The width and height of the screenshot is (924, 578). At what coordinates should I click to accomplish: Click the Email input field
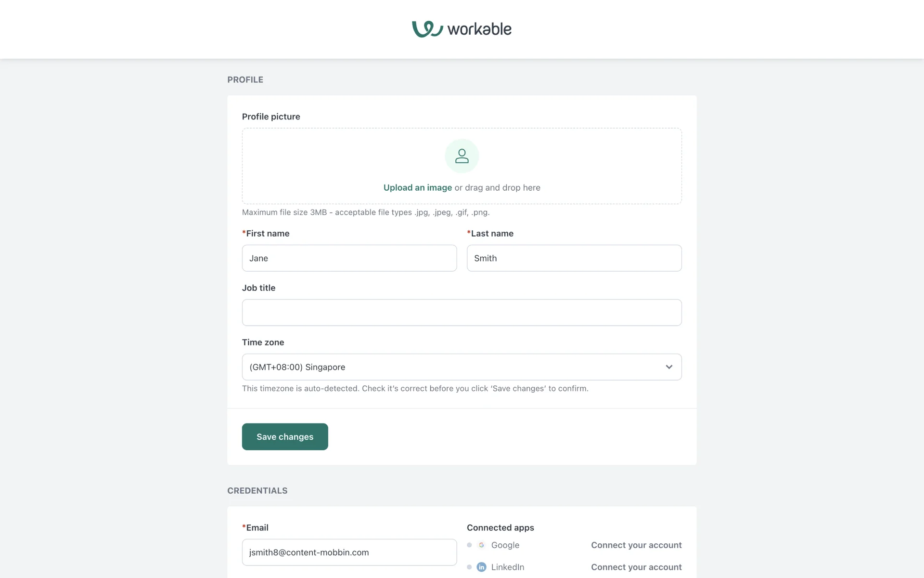349,552
